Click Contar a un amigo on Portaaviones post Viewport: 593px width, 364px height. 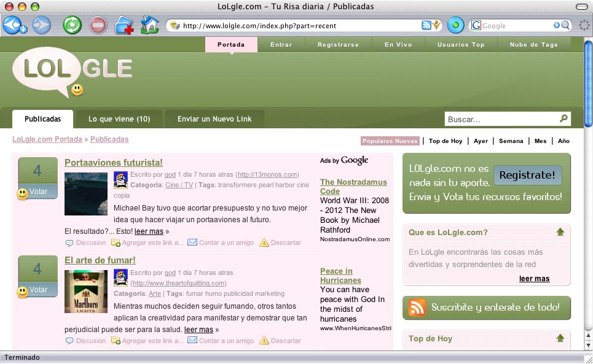(221, 242)
